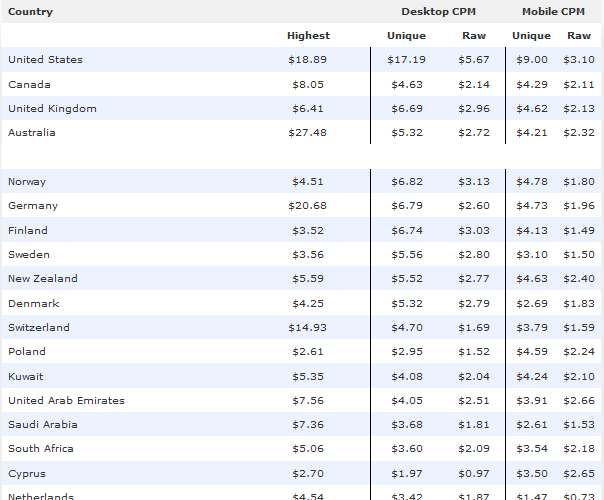Screen dimensions: 604x500
Task: Click Switzerland's highest value $14.93
Action: pyautogui.click(x=308, y=328)
